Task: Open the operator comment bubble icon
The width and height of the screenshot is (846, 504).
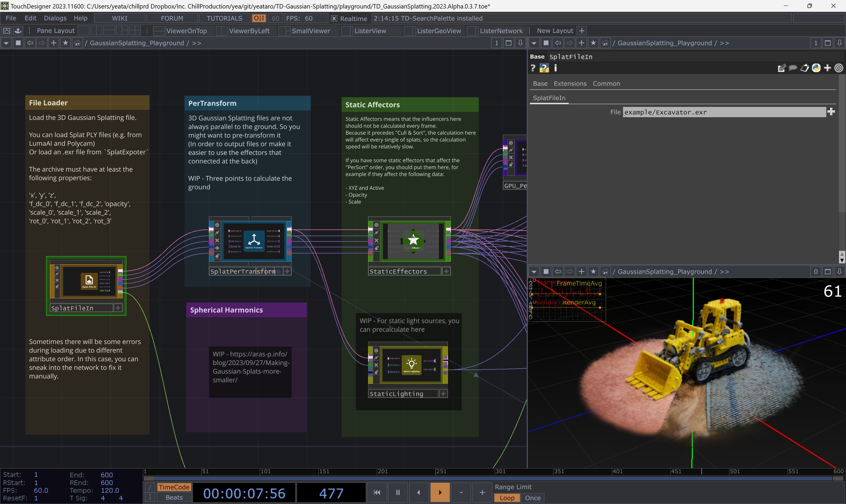Action: click(793, 68)
